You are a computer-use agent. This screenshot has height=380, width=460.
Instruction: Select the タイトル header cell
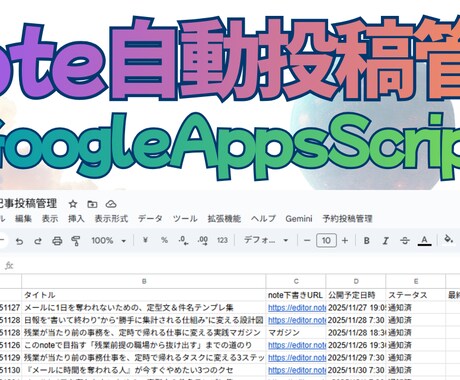tap(144, 295)
